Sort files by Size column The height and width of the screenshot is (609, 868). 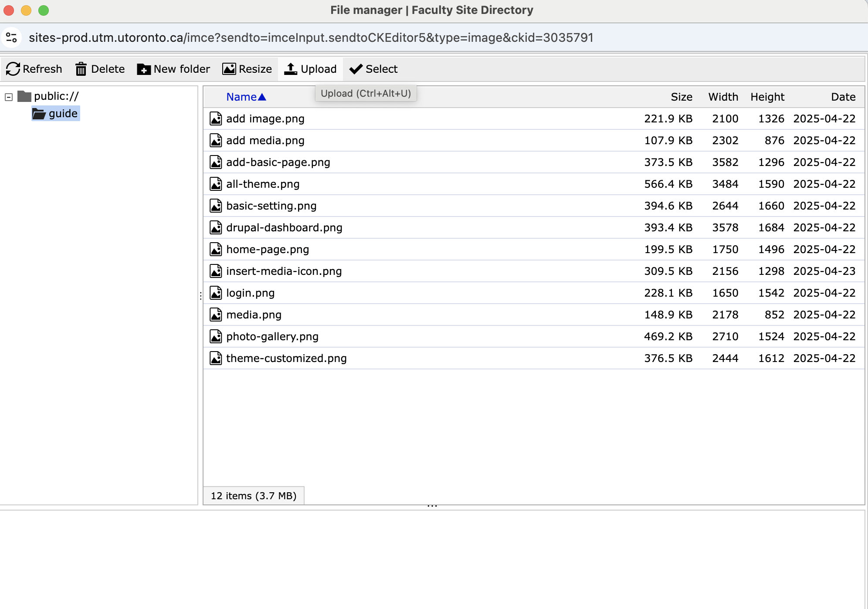(x=681, y=97)
